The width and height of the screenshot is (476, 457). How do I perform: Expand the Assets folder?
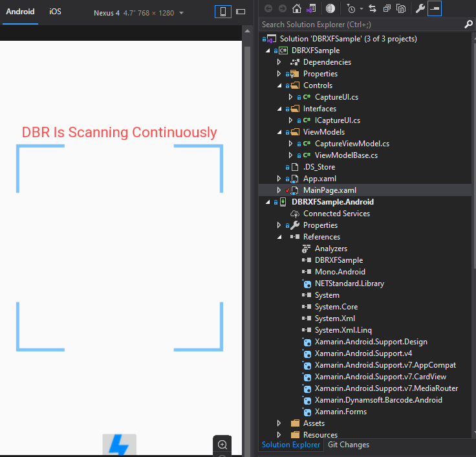tap(279, 423)
